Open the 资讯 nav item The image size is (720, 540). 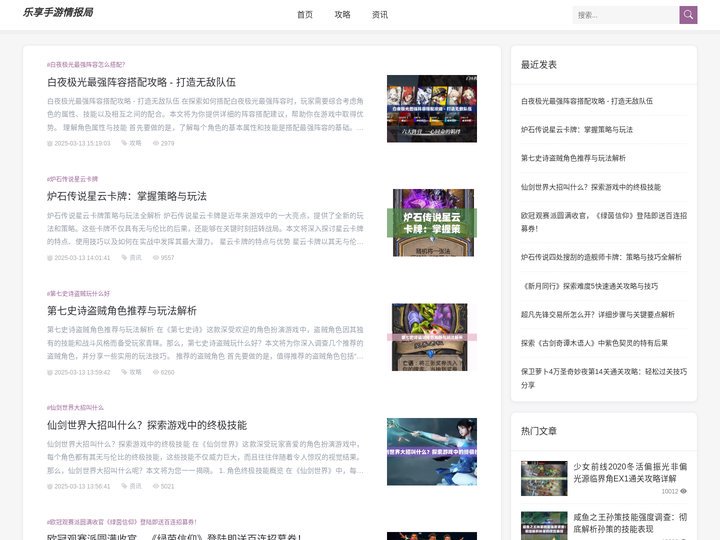tap(380, 15)
